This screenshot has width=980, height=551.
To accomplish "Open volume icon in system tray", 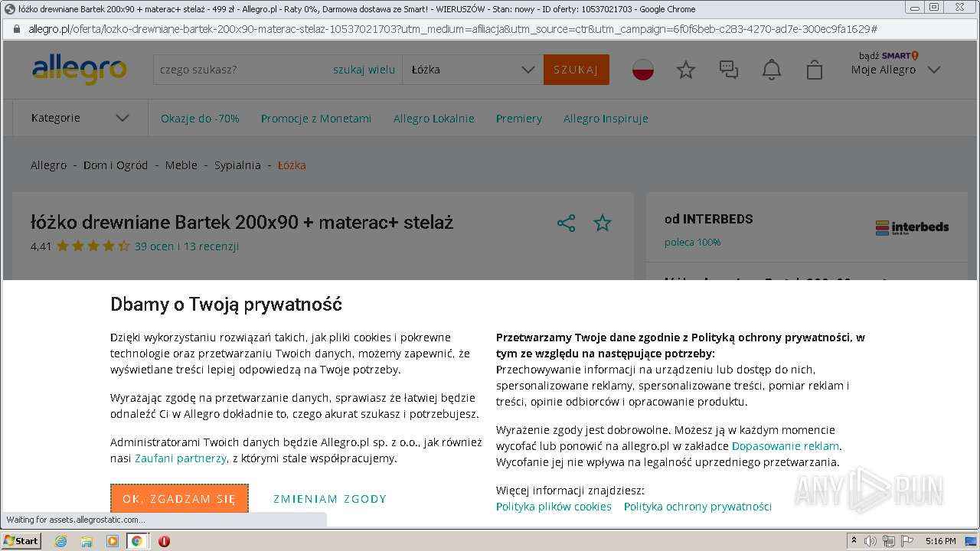I will [x=871, y=541].
